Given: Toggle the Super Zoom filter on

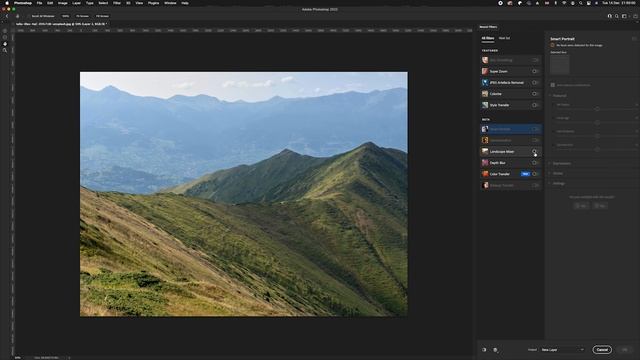Looking at the screenshot, I should [535, 71].
